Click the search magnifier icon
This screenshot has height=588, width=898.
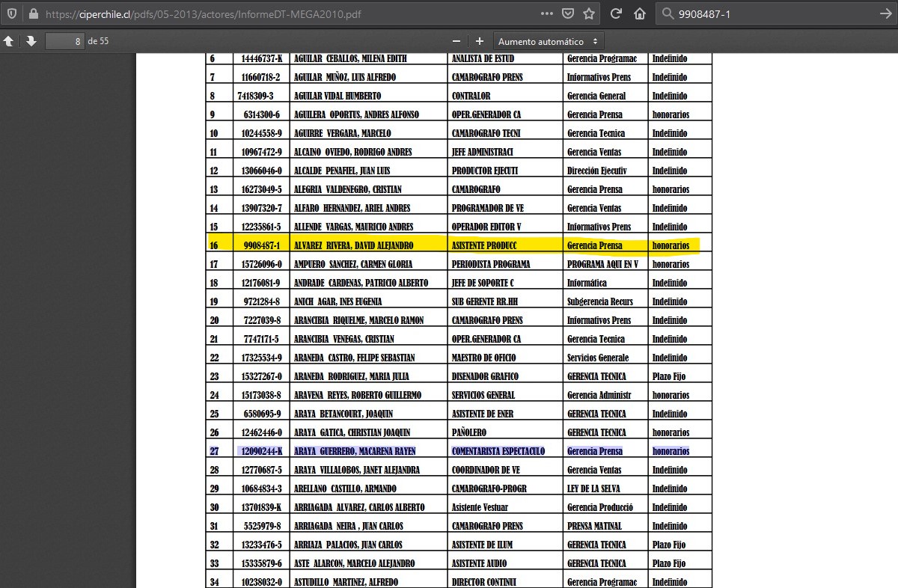pyautogui.click(x=668, y=13)
